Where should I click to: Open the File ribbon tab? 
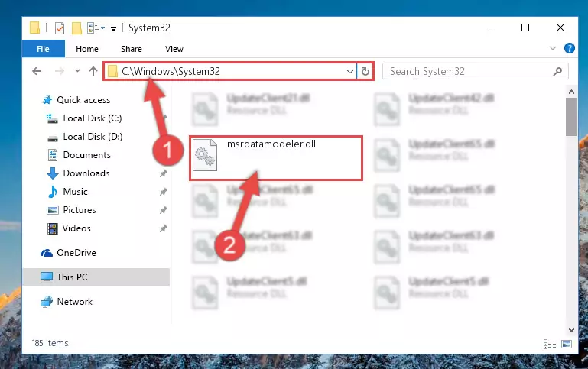pyautogui.click(x=43, y=49)
